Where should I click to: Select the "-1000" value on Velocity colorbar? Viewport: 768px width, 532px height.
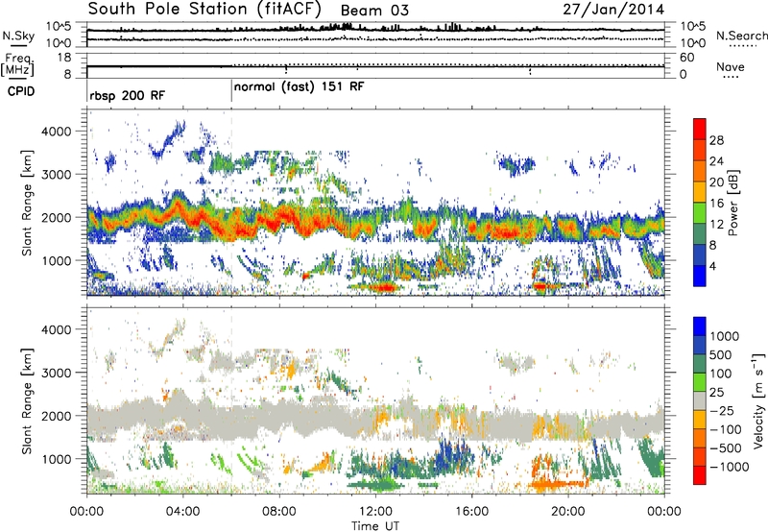pyautogui.click(x=729, y=467)
